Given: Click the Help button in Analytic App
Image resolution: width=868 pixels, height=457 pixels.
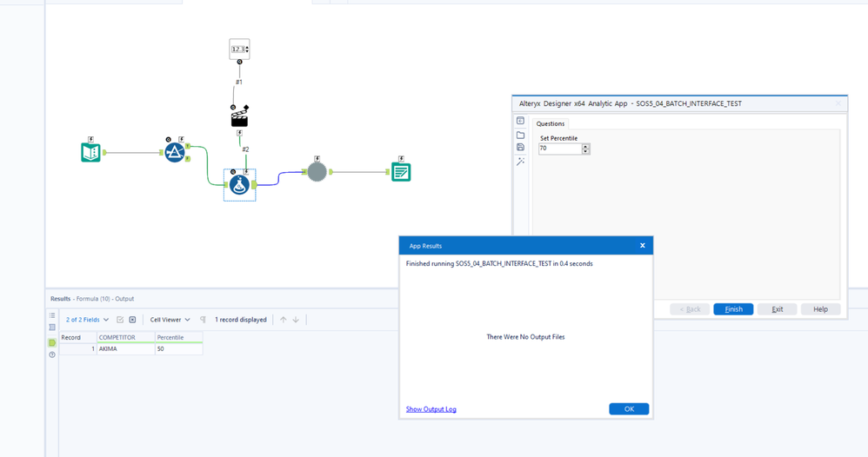Looking at the screenshot, I should point(820,309).
